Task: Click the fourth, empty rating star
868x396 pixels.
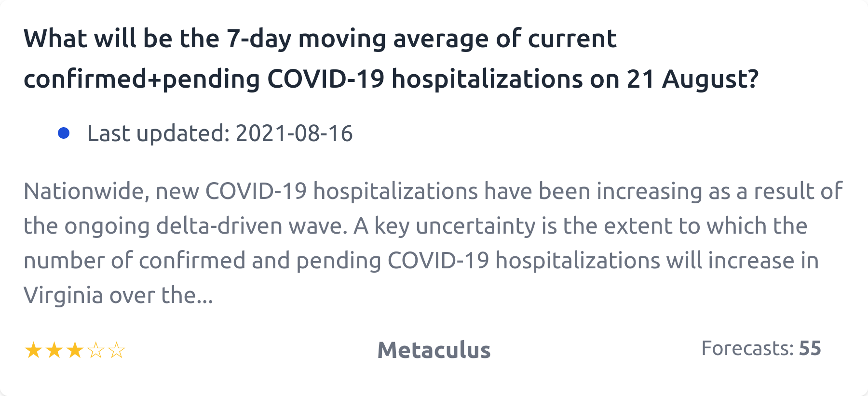Action: 96,350
